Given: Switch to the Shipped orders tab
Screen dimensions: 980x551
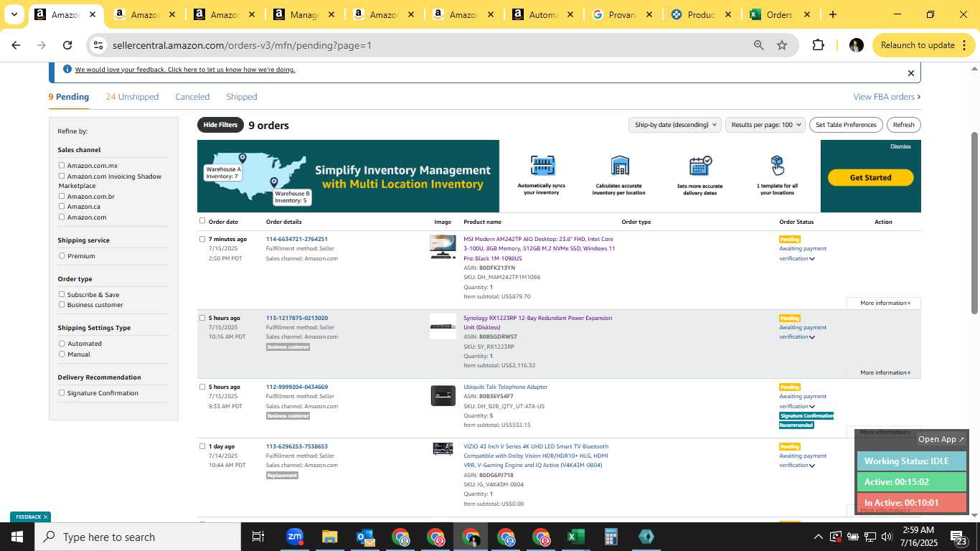Looking at the screenshot, I should pyautogui.click(x=241, y=97).
